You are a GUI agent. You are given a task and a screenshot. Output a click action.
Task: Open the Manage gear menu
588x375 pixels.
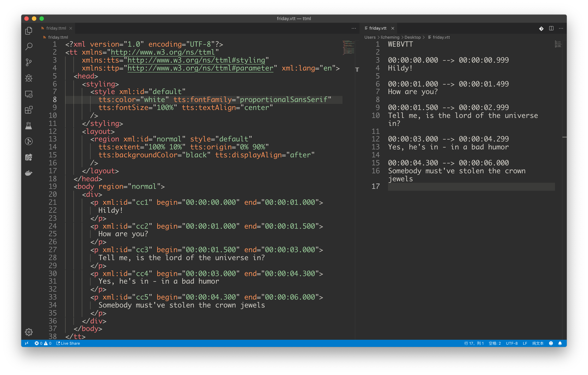(x=29, y=332)
